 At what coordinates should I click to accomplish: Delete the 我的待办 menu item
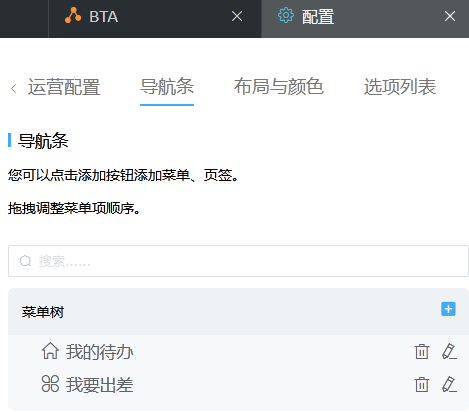pos(422,351)
